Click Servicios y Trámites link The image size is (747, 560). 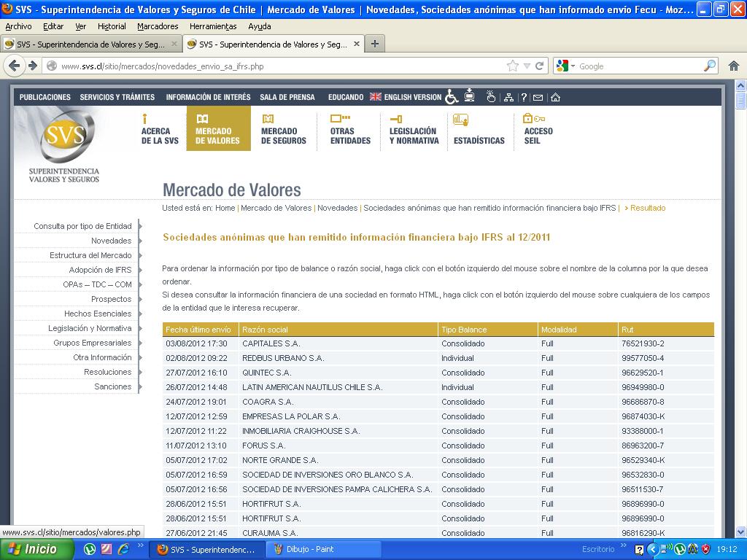[x=117, y=97]
